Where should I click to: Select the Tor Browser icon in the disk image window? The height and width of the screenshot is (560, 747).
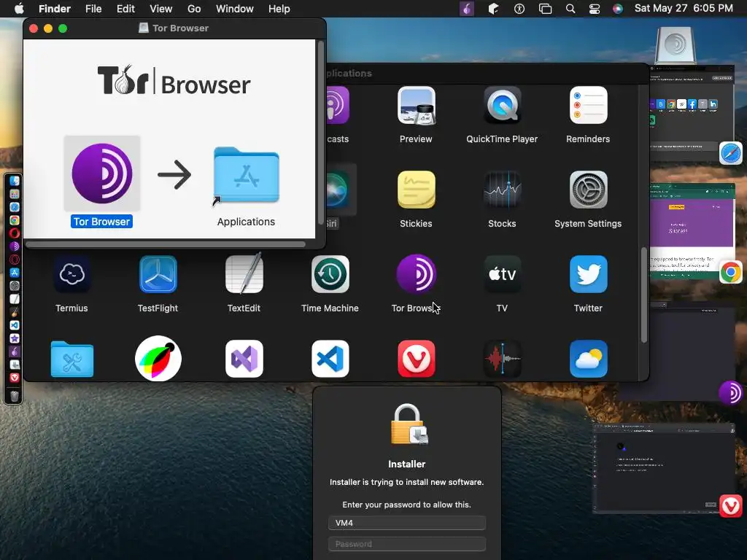coord(101,174)
